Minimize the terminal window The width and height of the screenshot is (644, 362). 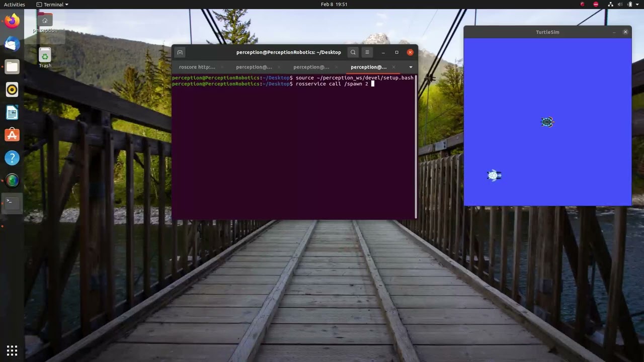click(x=383, y=52)
